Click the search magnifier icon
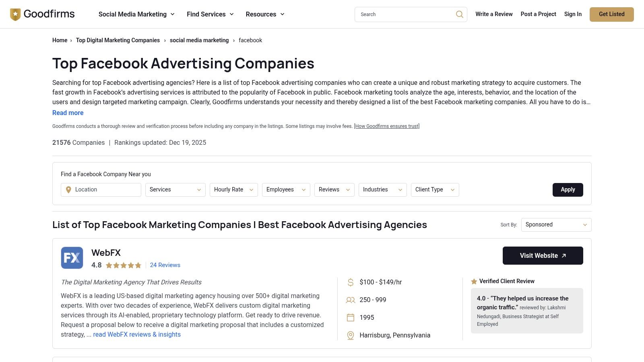This screenshot has width=644, height=362. pos(459,14)
